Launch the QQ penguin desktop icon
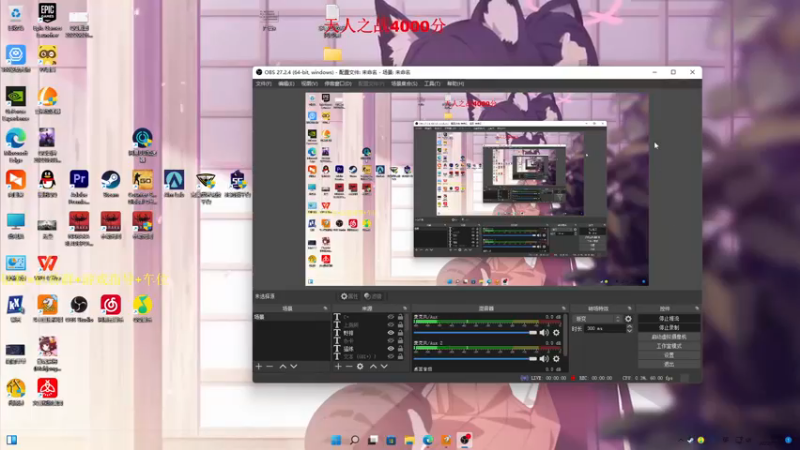Image resolution: width=800 pixels, height=450 pixels. click(47, 184)
